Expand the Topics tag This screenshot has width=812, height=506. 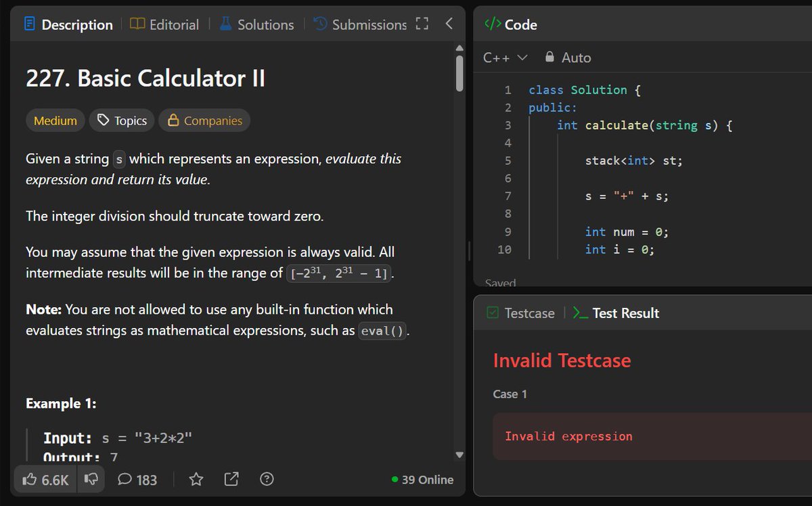[122, 120]
